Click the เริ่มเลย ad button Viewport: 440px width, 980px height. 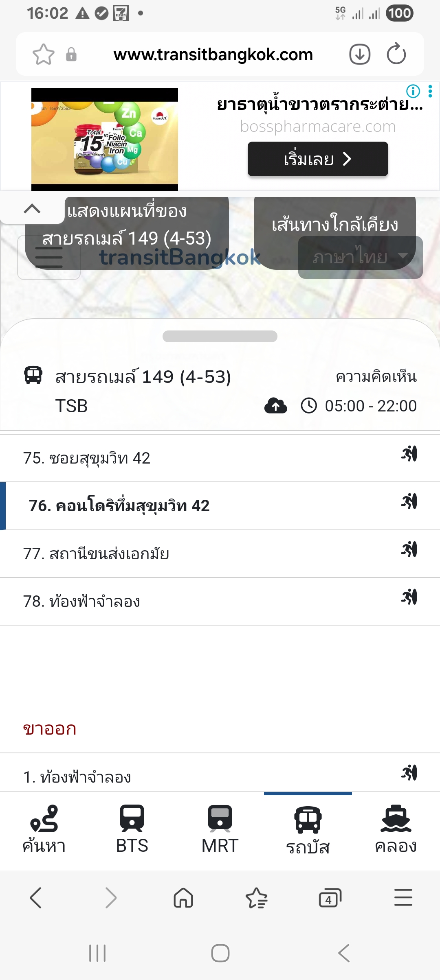318,159
